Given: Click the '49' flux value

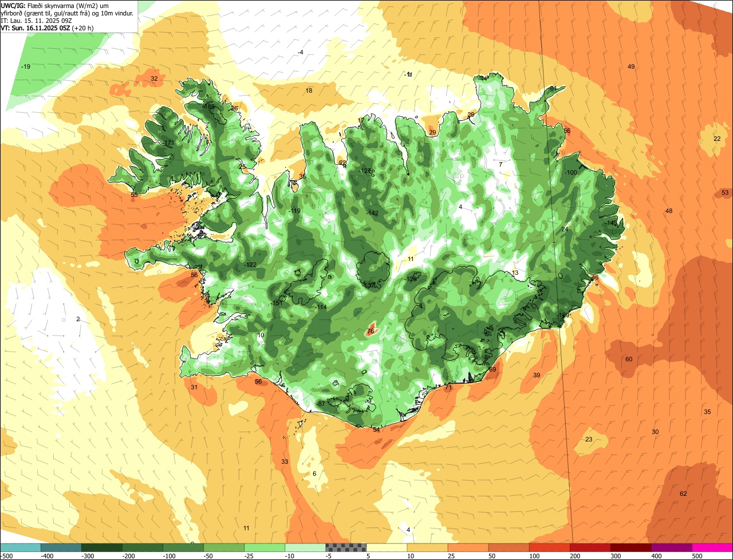Looking at the screenshot, I should click(631, 67).
